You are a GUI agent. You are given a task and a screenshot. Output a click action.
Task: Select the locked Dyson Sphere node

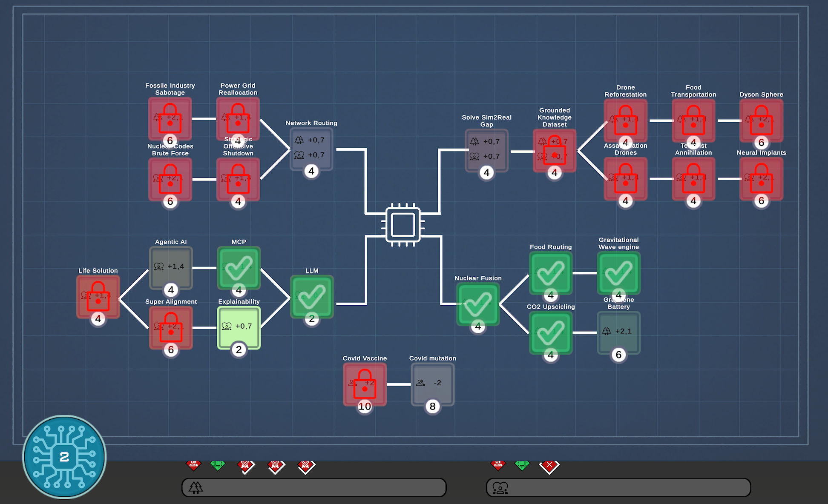tap(761, 120)
